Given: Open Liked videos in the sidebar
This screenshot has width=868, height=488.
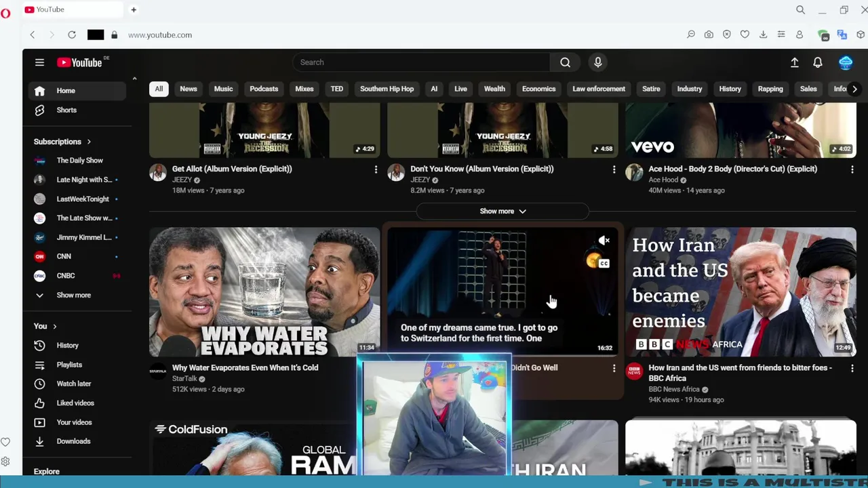Looking at the screenshot, I should tap(77, 403).
